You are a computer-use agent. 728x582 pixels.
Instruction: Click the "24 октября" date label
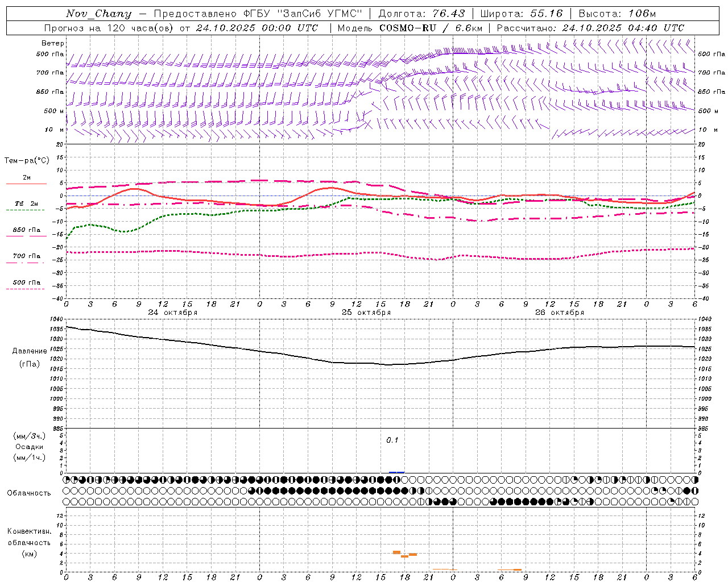pos(173,313)
